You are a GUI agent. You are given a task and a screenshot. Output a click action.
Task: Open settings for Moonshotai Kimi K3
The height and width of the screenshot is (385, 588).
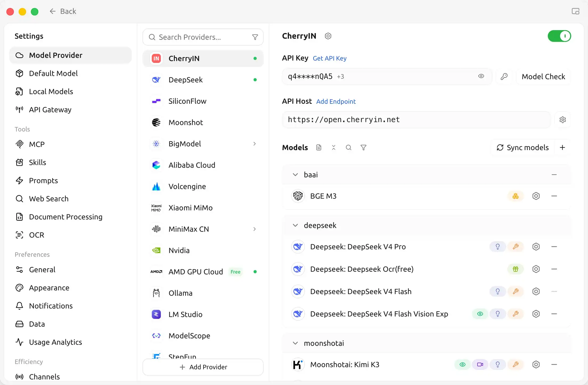(x=536, y=364)
